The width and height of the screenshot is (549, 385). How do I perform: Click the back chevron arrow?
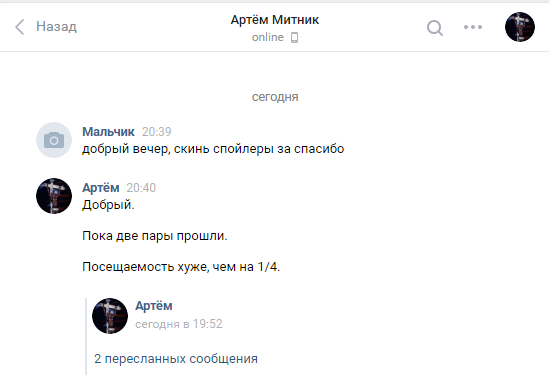point(20,27)
